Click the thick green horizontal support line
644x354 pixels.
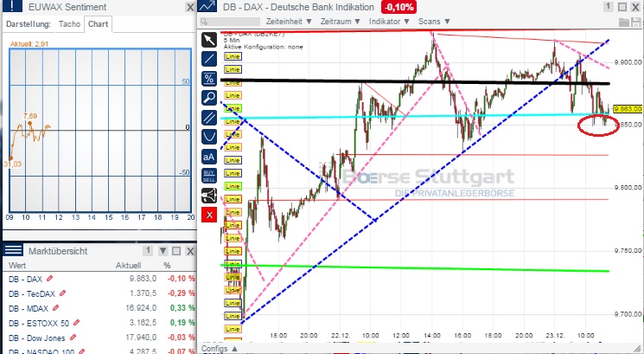[x=415, y=268]
